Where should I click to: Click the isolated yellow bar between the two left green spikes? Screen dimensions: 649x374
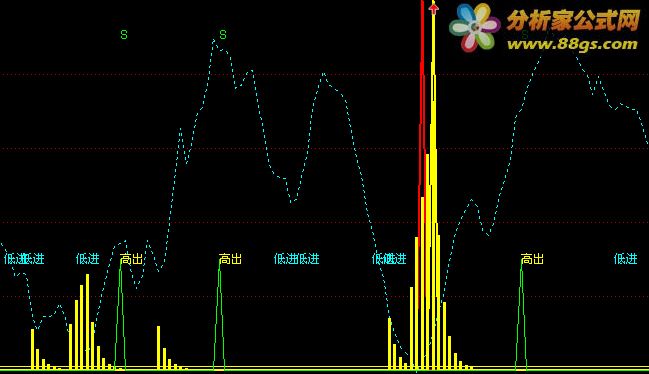tap(159, 348)
